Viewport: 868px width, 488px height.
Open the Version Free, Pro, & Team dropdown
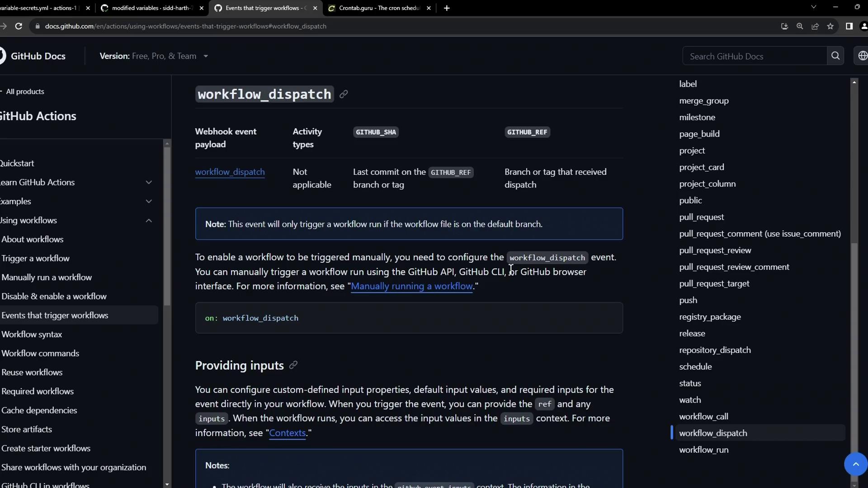[154, 56]
